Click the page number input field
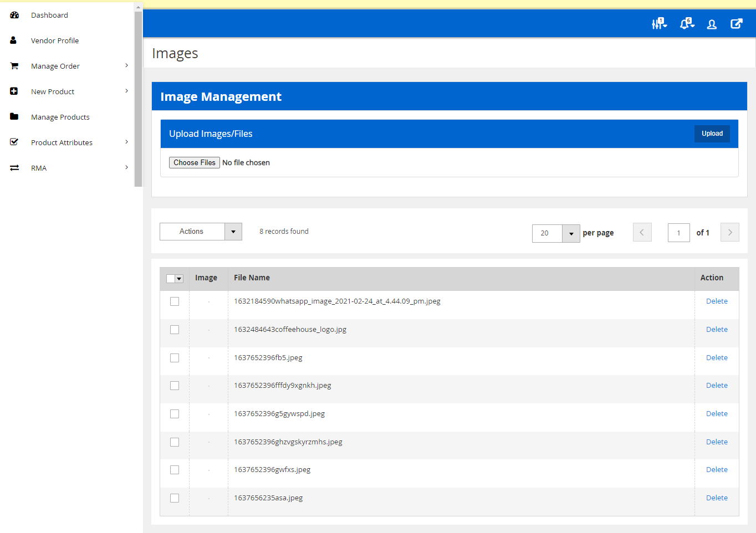The height and width of the screenshot is (533, 756). coord(679,233)
